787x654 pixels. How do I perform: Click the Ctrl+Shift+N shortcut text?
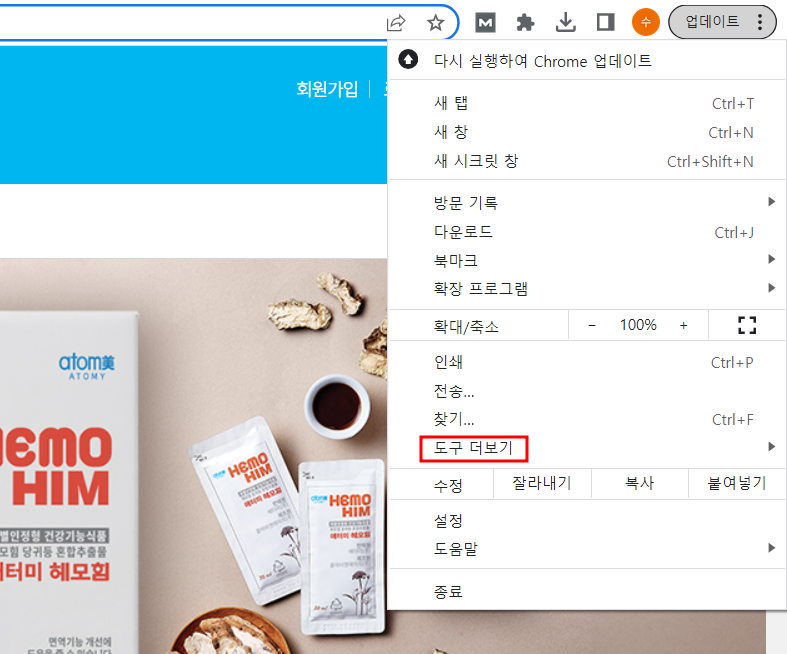[710, 162]
